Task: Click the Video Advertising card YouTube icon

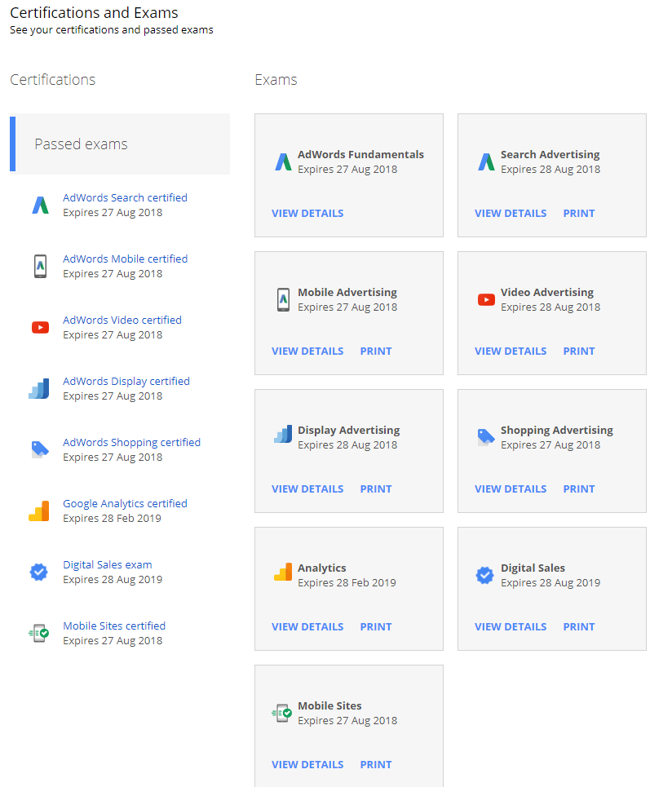Action: 486,299
